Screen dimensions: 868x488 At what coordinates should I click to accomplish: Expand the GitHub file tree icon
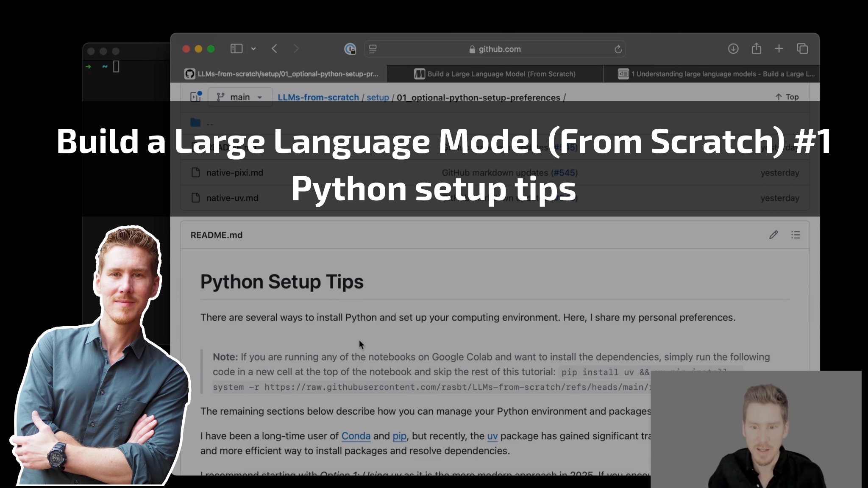coord(196,97)
